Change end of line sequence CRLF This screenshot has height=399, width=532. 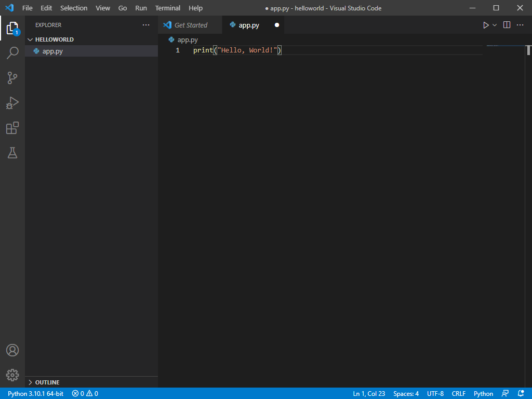pyautogui.click(x=458, y=394)
